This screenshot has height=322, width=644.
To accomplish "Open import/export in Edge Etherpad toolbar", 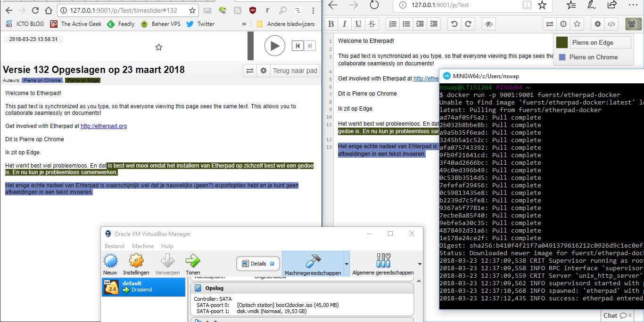I will coord(549,24).
